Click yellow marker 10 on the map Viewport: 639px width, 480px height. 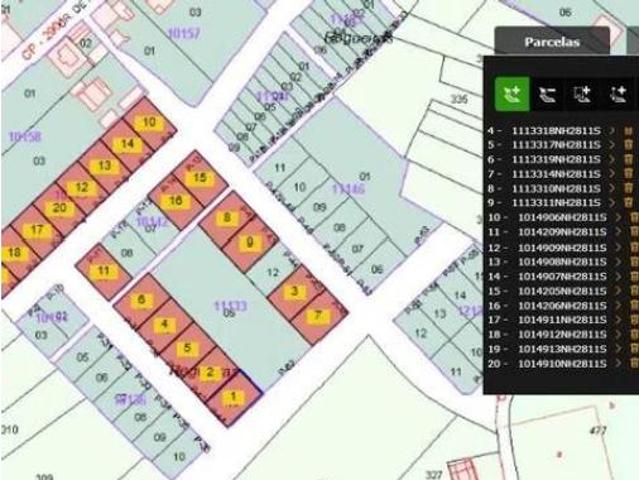149,122
